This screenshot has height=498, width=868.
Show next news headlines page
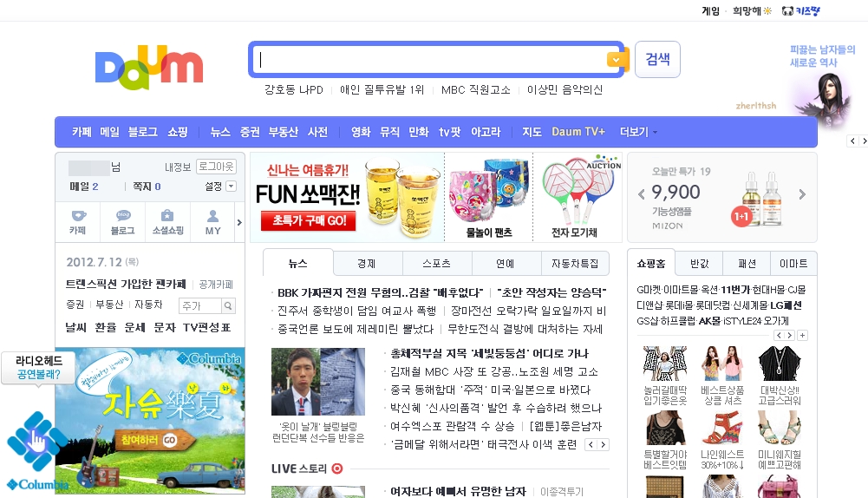point(603,444)
